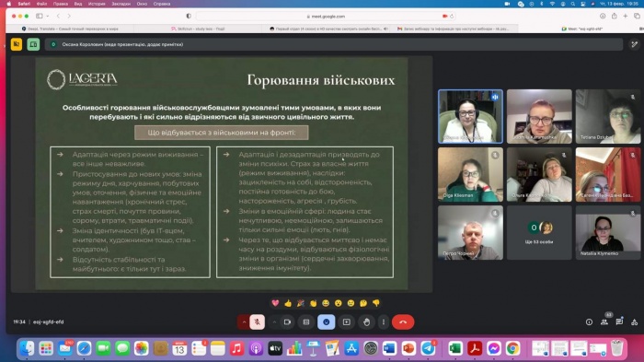
Task: Expand camera video settings arrow
Action: 274,322
